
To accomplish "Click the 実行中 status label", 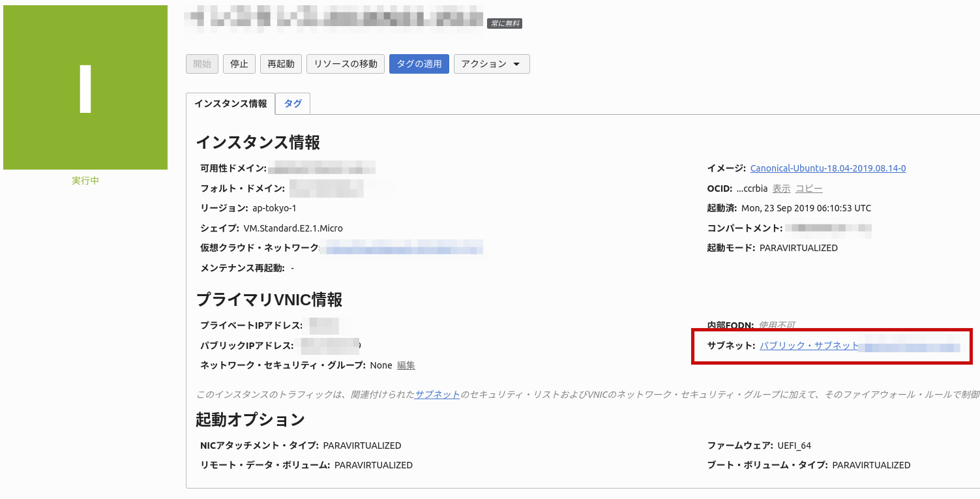I will [x=85, y=180].
